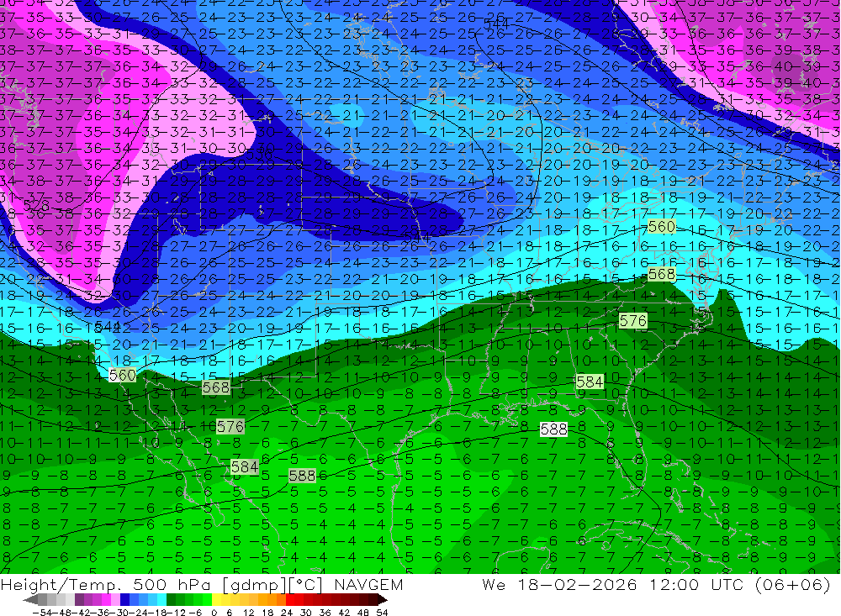Click the 568 contour label over Virginia
Screen dimensions: 841x616
click(661, 274)
